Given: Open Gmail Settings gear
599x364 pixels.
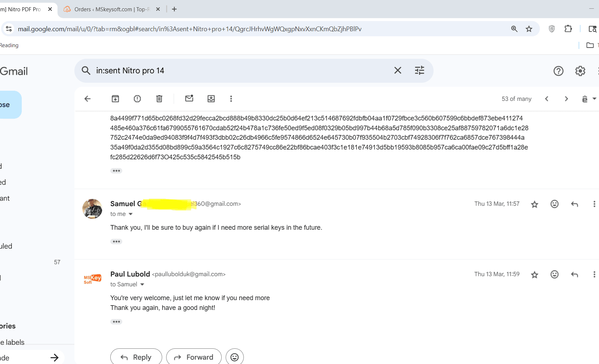Looking at the screenshot, I should (x=580, y=71).
